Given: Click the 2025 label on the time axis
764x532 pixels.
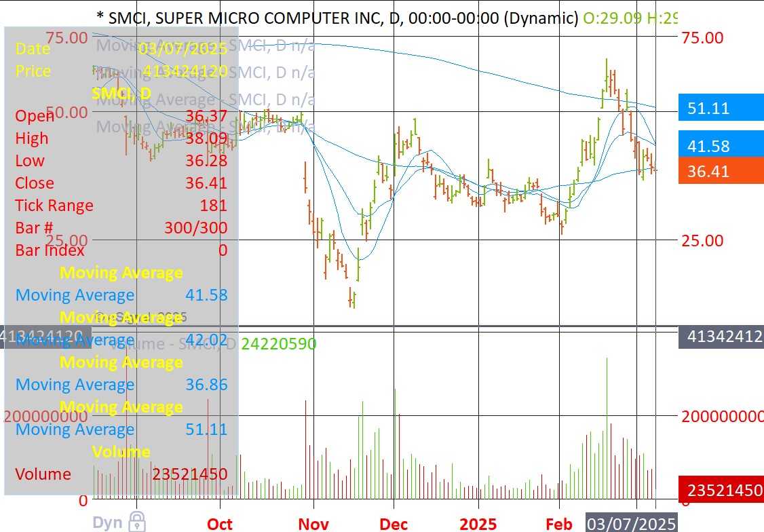Looking at the screenshot, I should coord(478,524).
